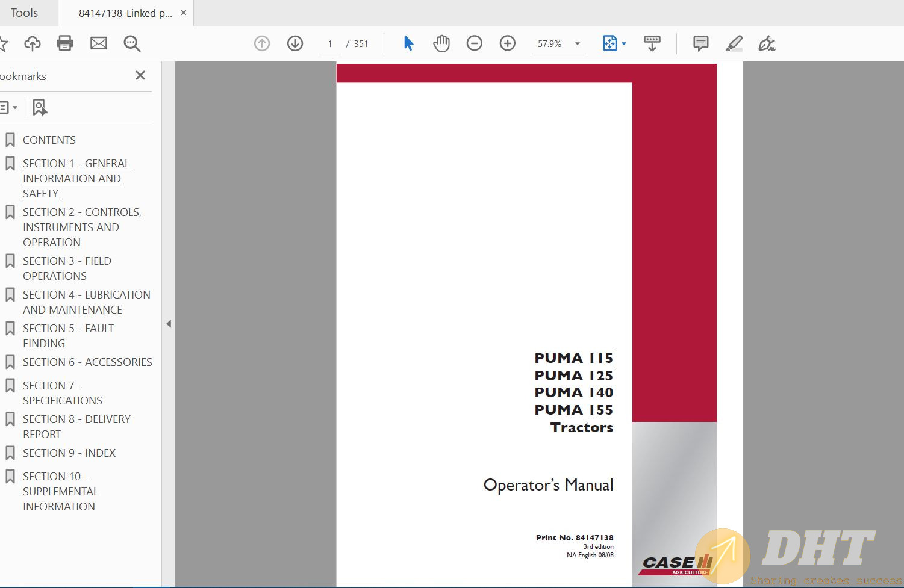
Task: Go to next page arrow
Action: click(x=295, y=43)
